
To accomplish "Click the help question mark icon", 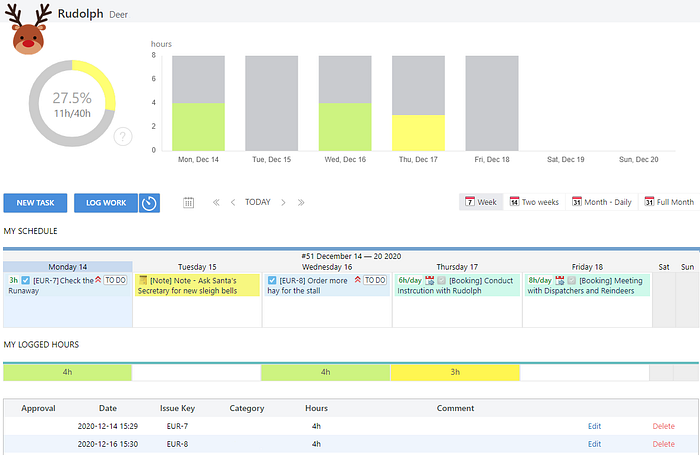I will [123, 137].
